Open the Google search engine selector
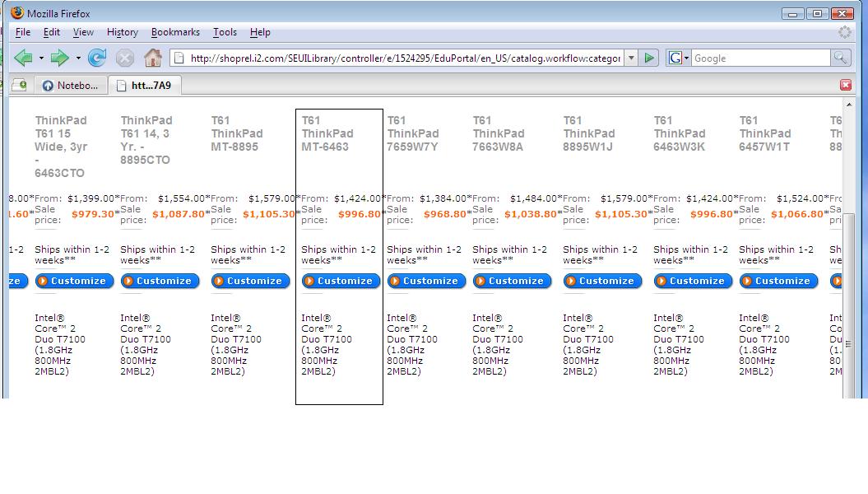 pyautogui.click(x=678, y=58)
